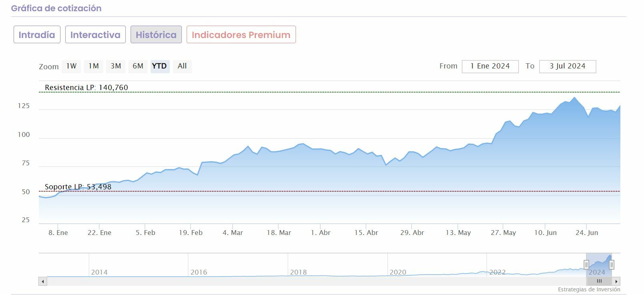
Task: Set zoom range to 3M
Action: [116, 66]
